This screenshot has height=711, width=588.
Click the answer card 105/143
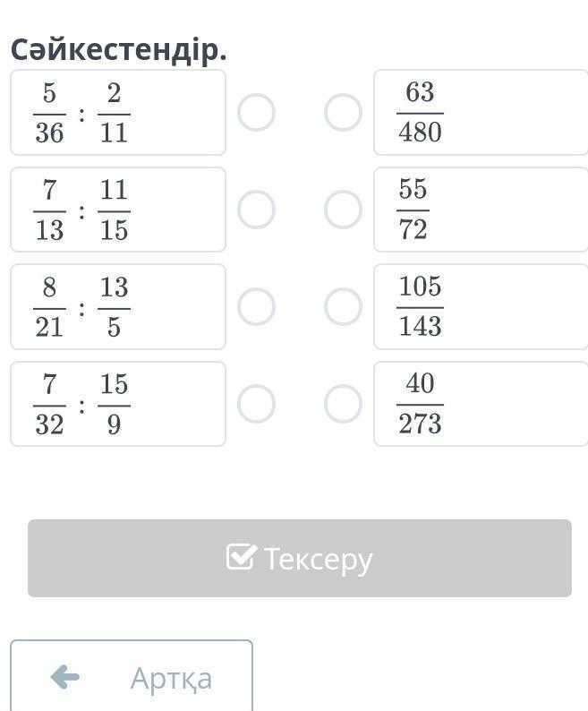coord(480,306)
